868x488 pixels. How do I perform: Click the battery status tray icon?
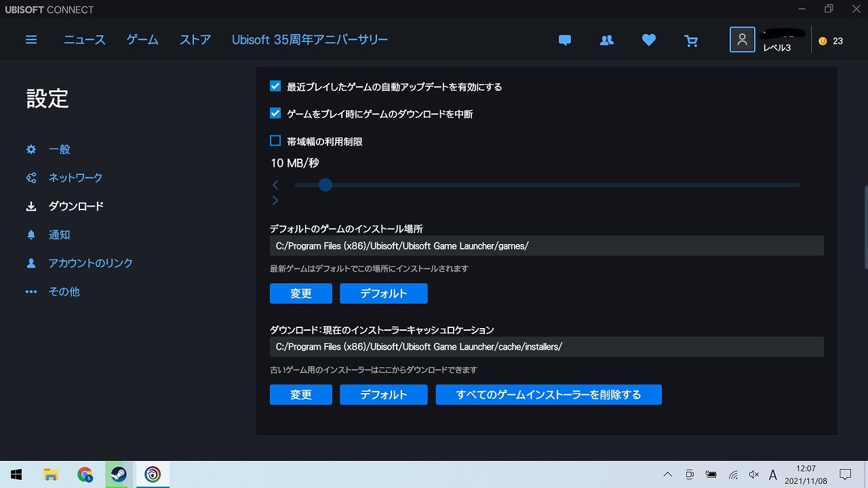(x=711, y=474)
